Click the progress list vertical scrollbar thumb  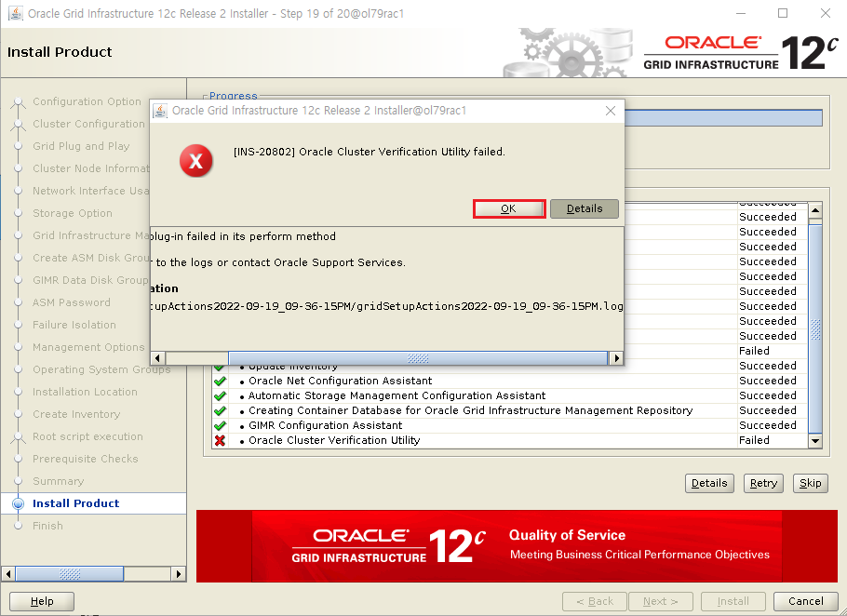click(x=815, y=328)
